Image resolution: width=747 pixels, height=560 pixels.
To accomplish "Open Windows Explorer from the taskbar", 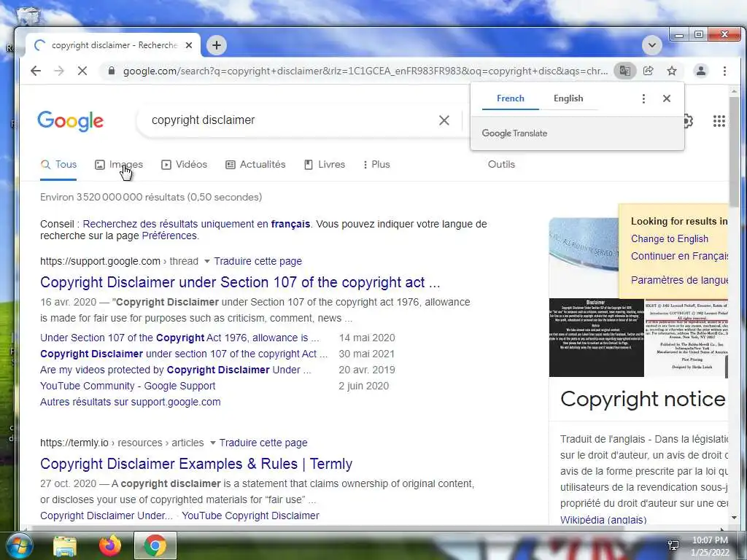I will point(65,545).
